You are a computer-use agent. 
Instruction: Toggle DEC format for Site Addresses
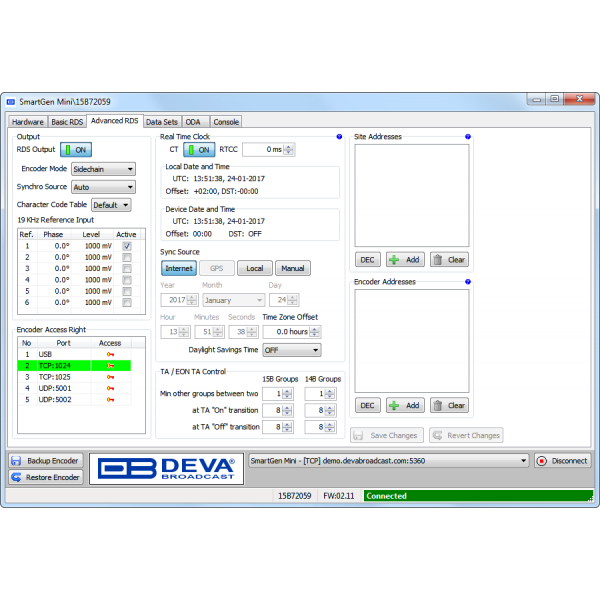367,260
